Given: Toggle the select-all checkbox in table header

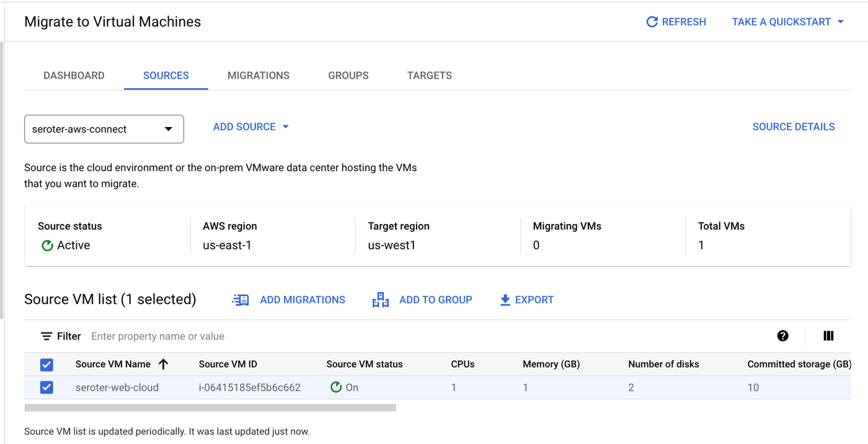Looking at the screenshot, I should coord(46,365).
